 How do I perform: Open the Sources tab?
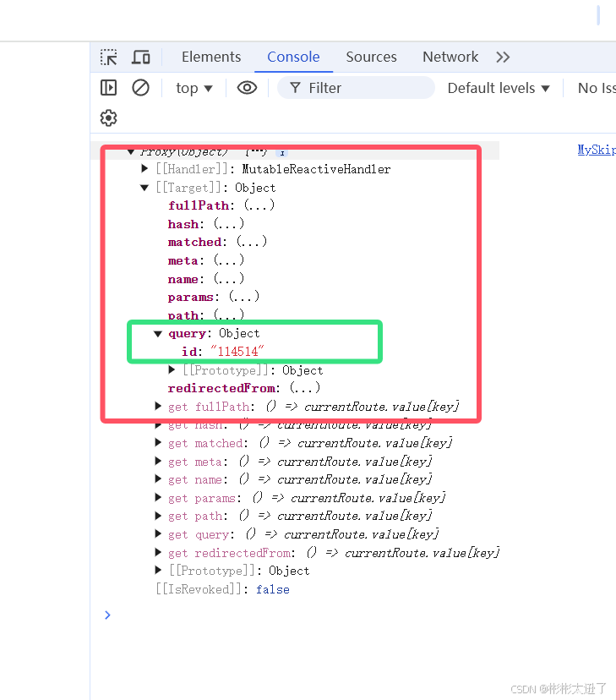(x=371, y=57)
